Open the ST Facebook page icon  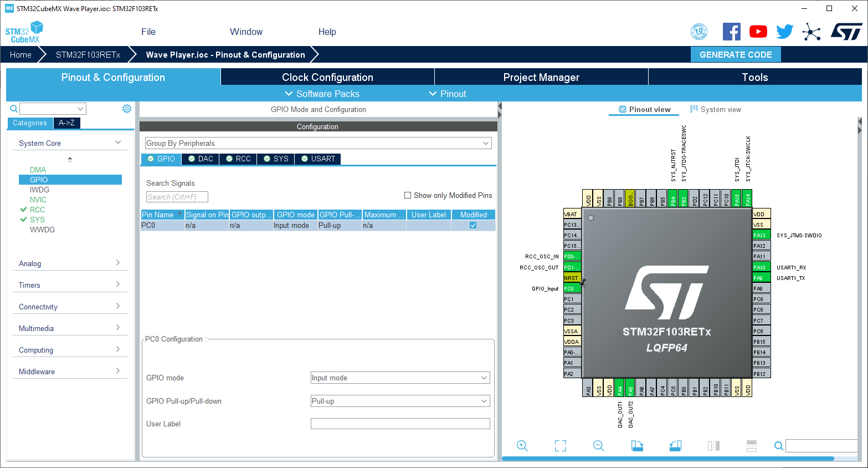(732, 32)
